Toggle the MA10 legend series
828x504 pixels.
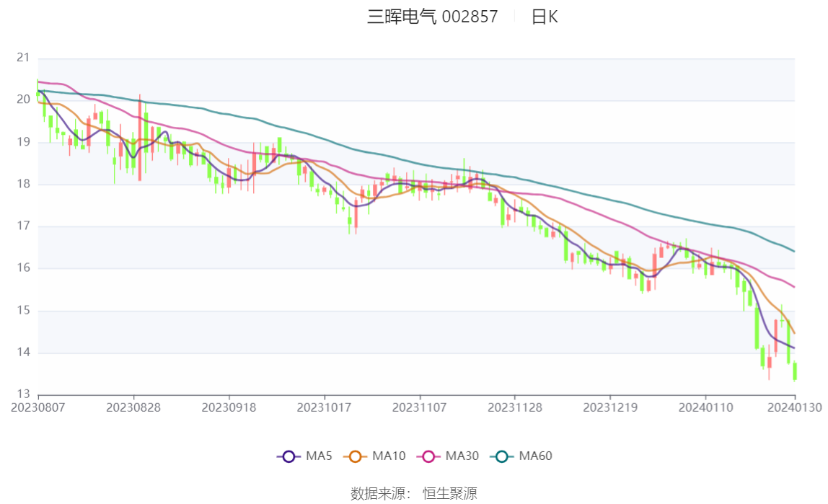tap(374, 456)
